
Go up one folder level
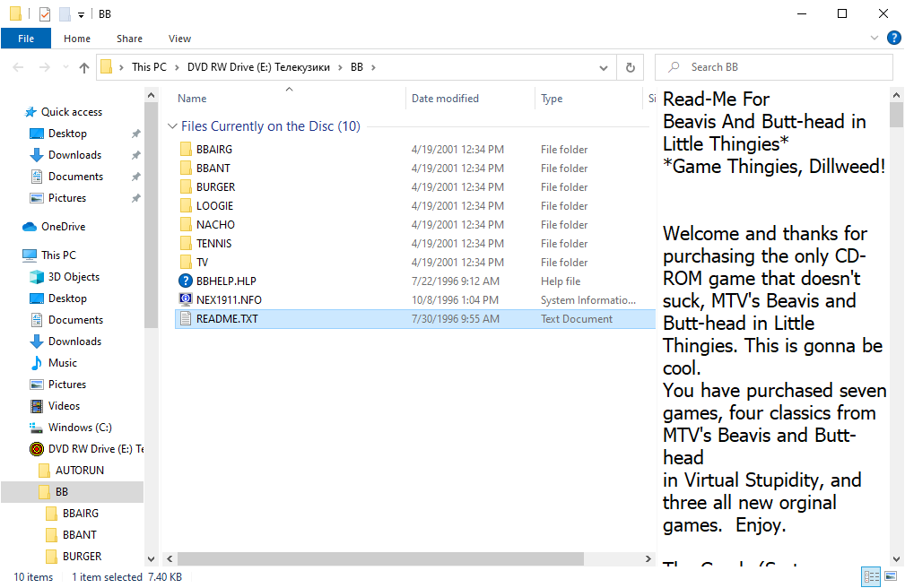click(84, 67)
